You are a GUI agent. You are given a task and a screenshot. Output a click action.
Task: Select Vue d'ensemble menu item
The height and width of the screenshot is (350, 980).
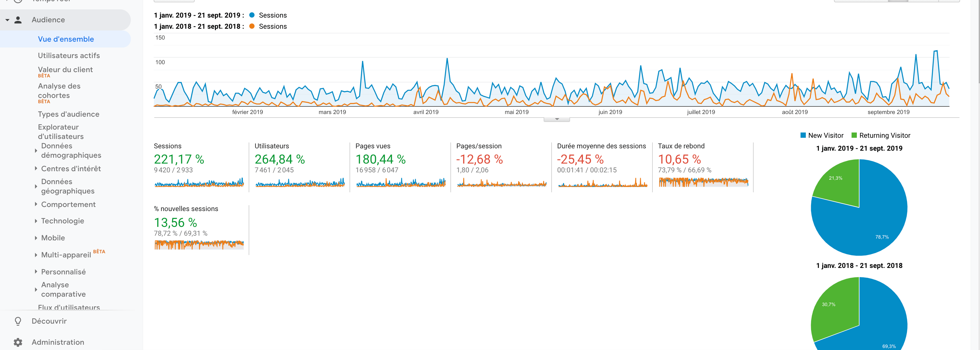point(66,39)
